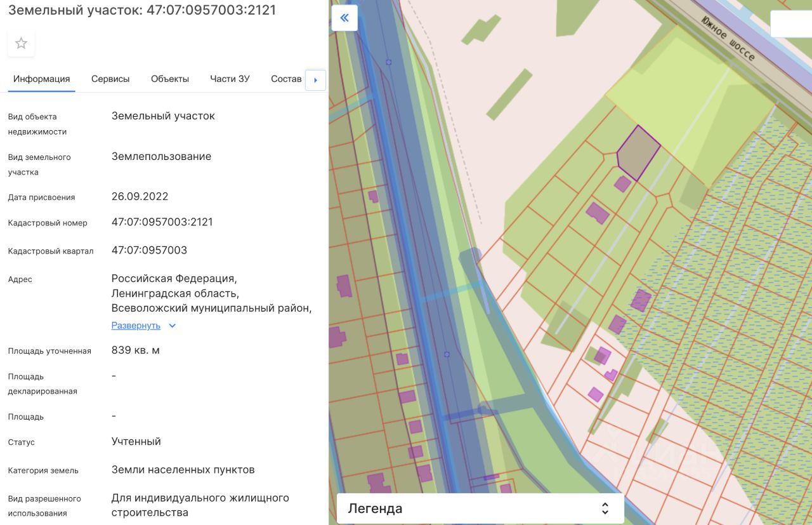This screenshot has width=812, height=525.
Task: Click the white button in map's top-right corner
Action: coord(790,24)
